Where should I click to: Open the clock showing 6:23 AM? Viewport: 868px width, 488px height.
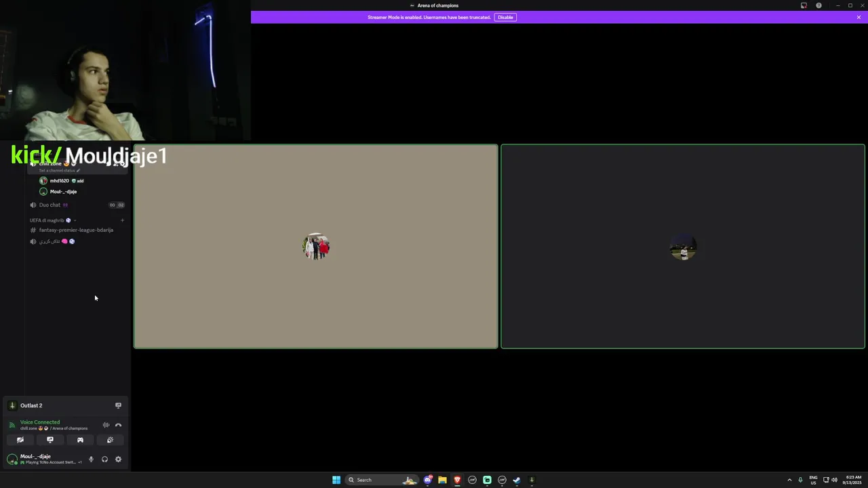tap(852, 480)
